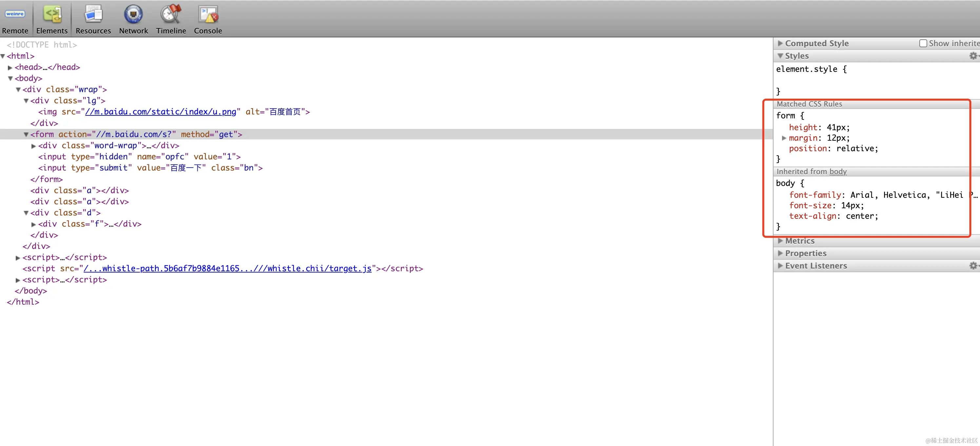980x446 pixels.
Task: Enable the Show inherited checkbox
Action: pos(923,43)
